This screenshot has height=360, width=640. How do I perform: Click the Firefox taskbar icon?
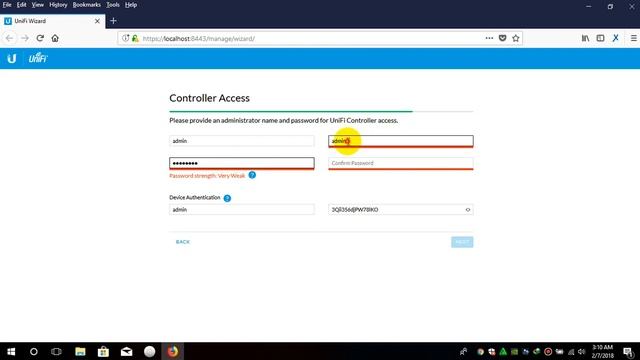173,351
